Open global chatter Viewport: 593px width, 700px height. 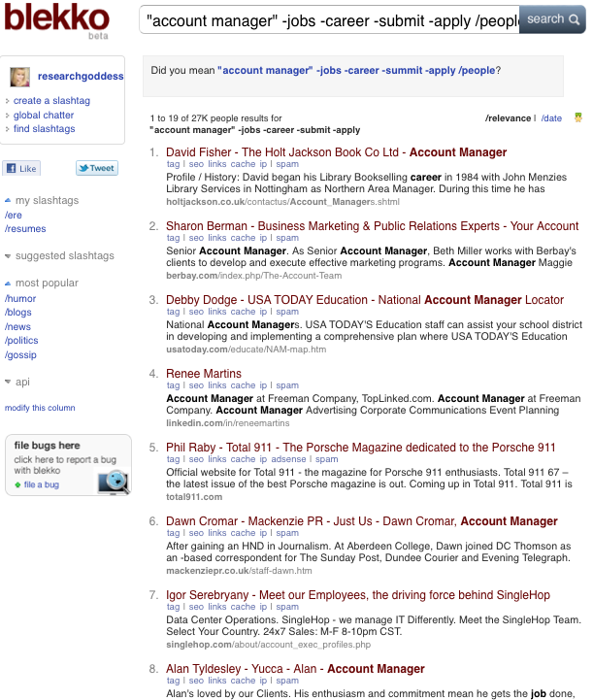coord(44,115)
